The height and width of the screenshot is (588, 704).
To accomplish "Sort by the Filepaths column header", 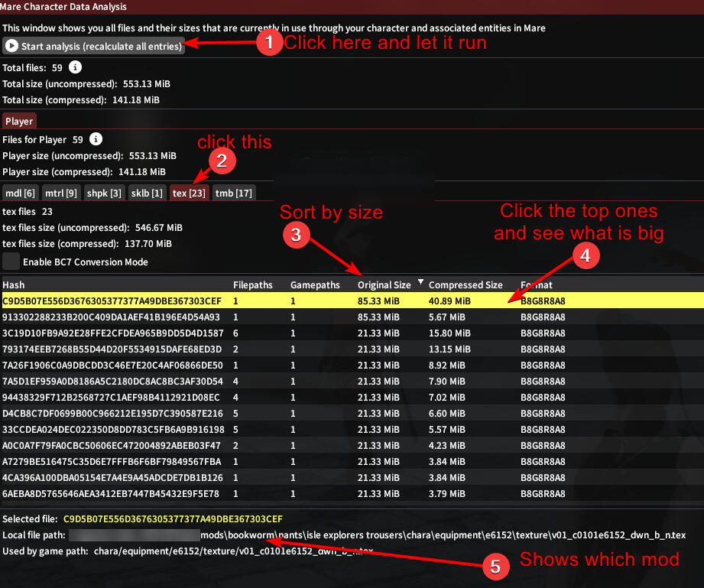I will click(252, 285).
